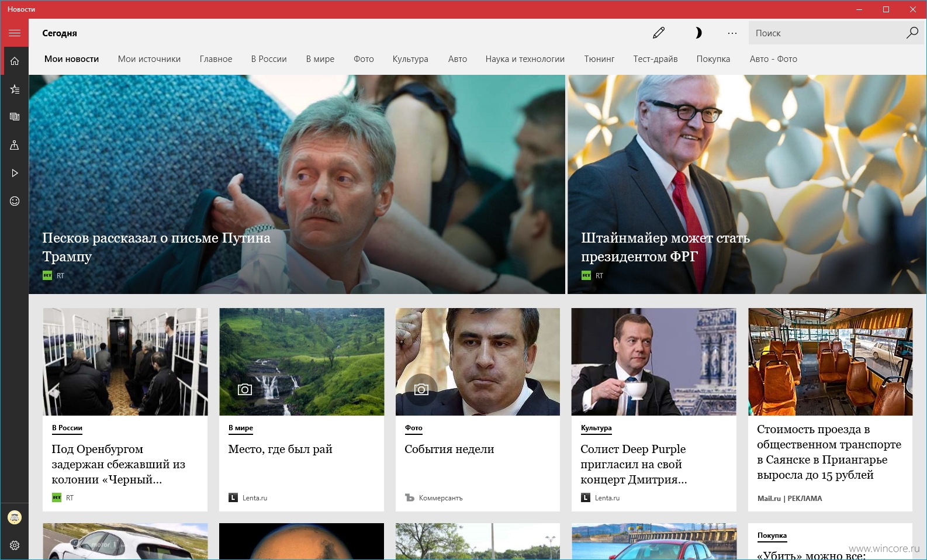Viewport: 927px width, 560px height.
Task: Select the Мои новости tab
Action: click(72, 59)
